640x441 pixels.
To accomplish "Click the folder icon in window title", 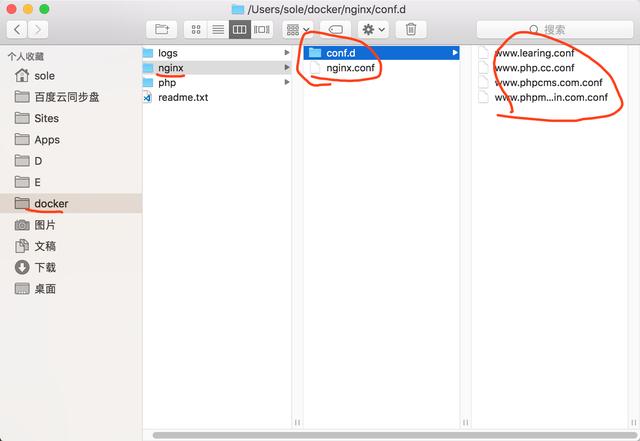I will tap(238, 9).
